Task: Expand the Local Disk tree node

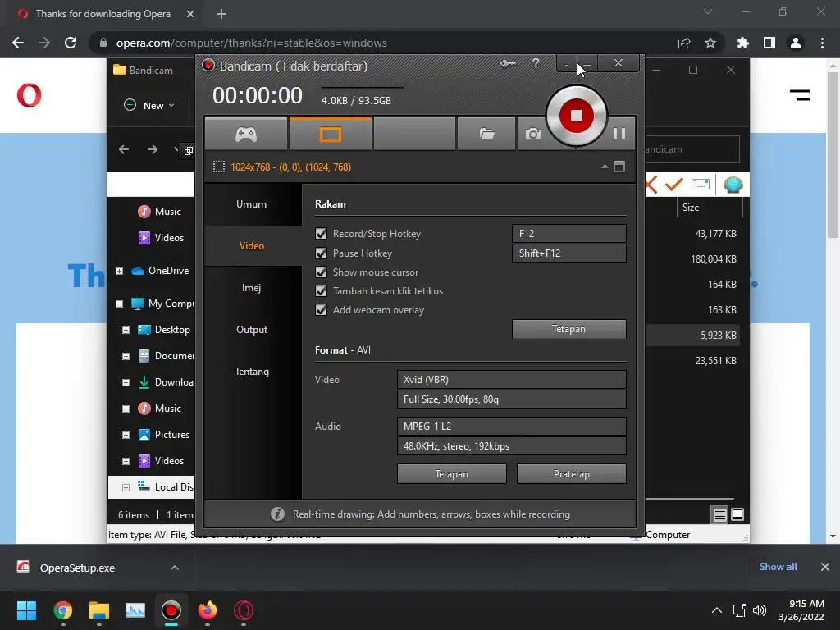Action: [126, 487]
